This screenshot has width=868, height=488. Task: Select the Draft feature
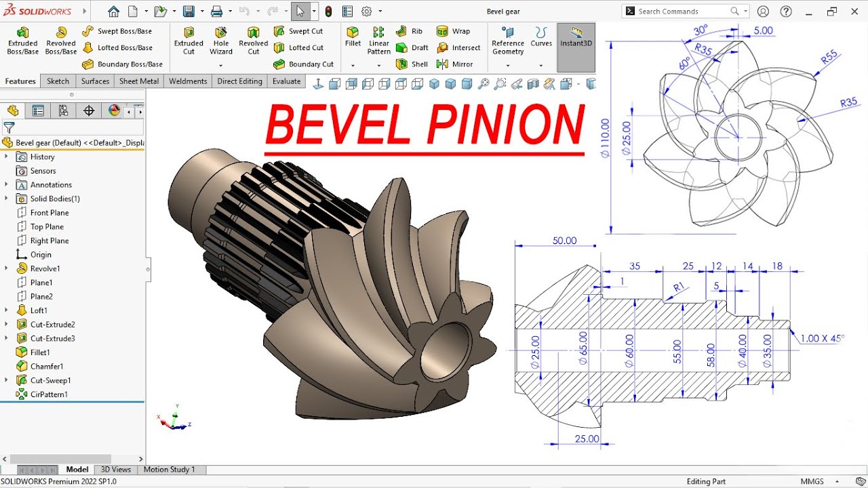[x=412, y=47]
